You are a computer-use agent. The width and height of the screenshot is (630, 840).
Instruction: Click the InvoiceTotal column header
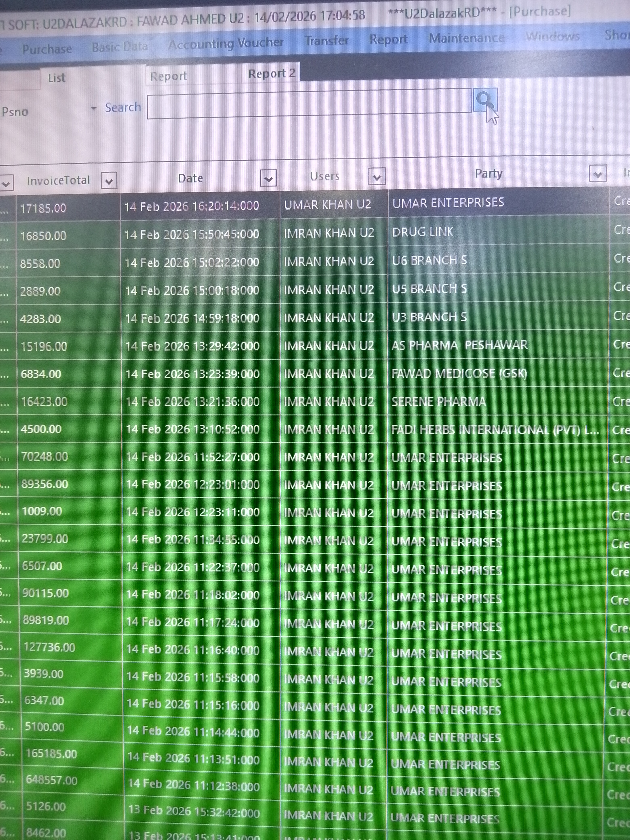(59, 180)
